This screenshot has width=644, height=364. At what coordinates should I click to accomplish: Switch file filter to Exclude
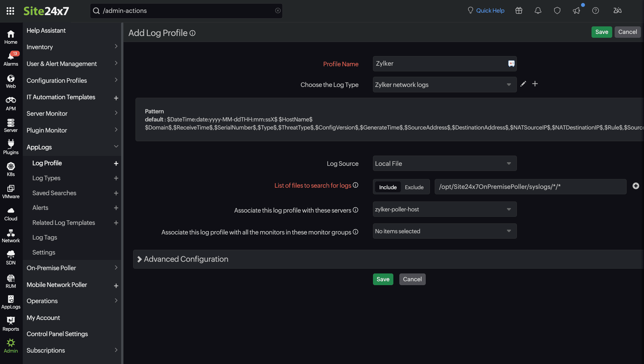414,187
